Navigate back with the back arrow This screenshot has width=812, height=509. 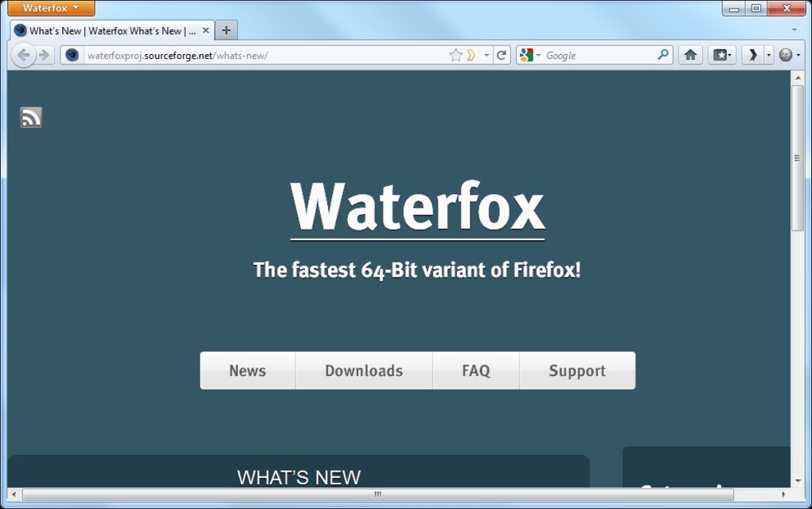click(24, 55)
